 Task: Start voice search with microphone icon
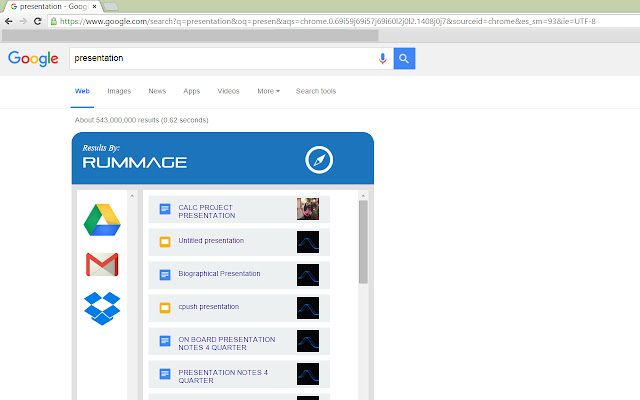click(382, 58)
